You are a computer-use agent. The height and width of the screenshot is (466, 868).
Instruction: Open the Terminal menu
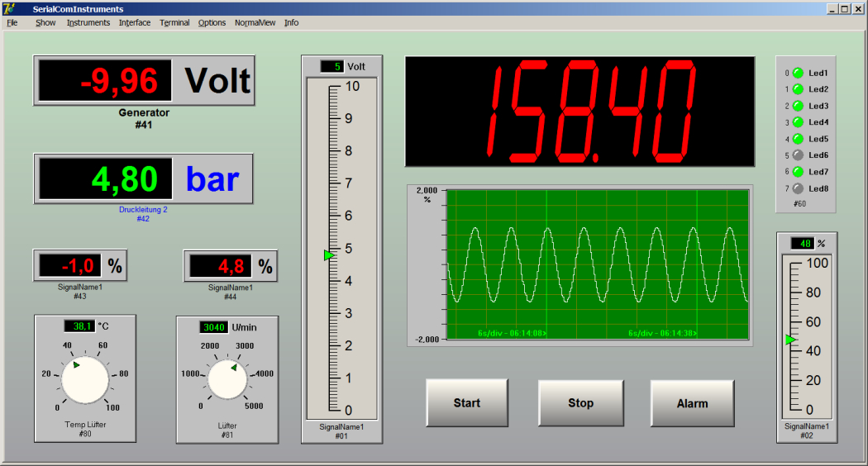click(174, 22)
